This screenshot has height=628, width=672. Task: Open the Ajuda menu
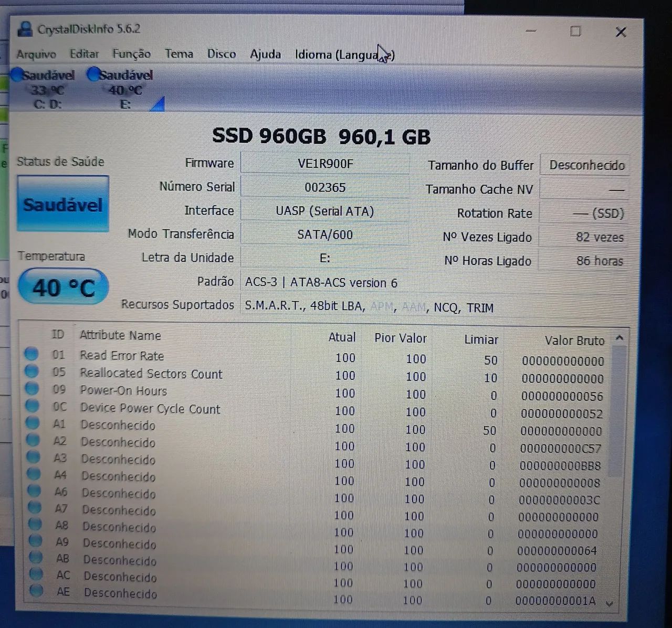click(x=265, y=55)
